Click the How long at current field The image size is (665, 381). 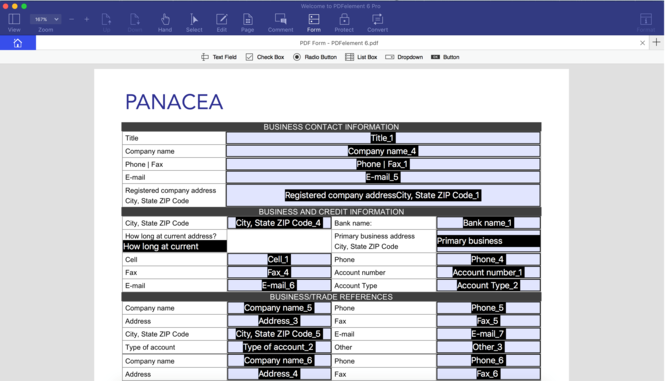point(174,247)
